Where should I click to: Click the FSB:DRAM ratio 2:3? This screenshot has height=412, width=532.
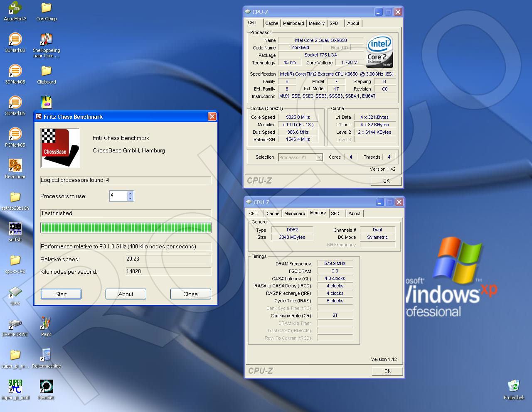tap(335, 271)
